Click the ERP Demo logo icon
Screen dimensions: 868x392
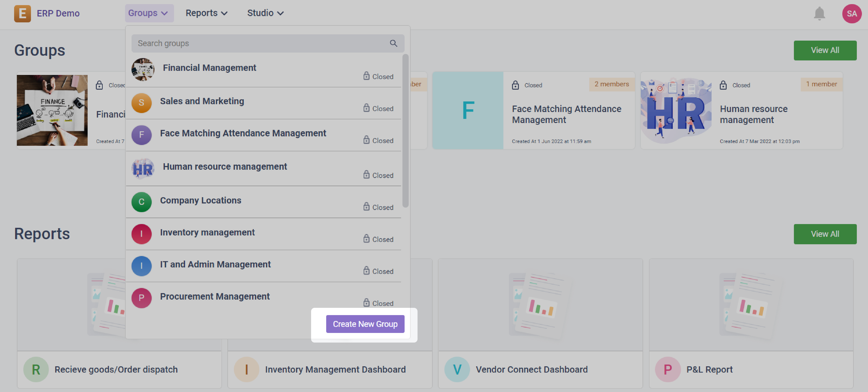pyautogui.click(x=22, y=14)
